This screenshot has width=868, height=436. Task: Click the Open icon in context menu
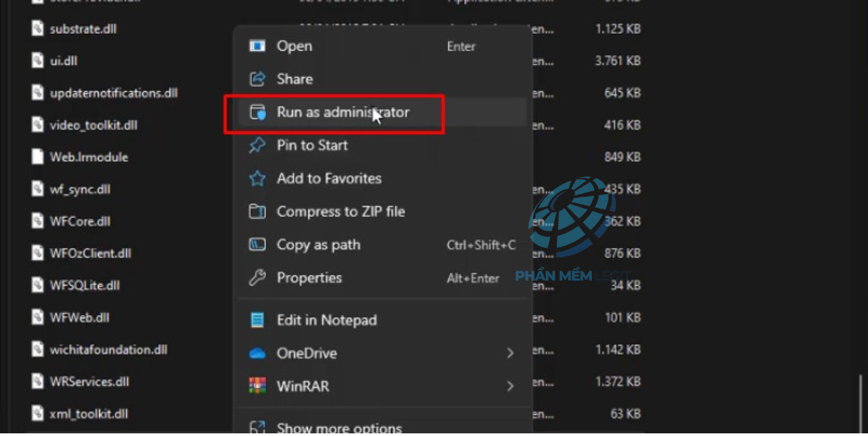[x=257, y=46]
